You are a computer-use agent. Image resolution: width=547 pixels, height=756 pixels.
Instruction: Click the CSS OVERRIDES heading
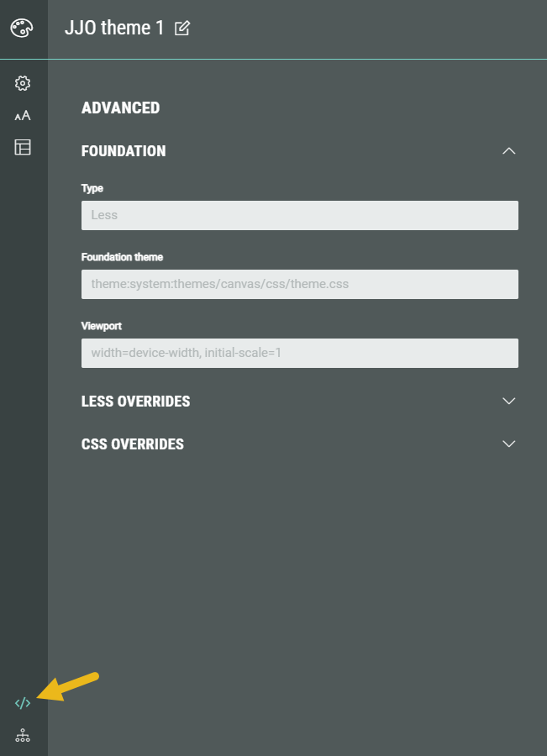[x=132, y=444]
